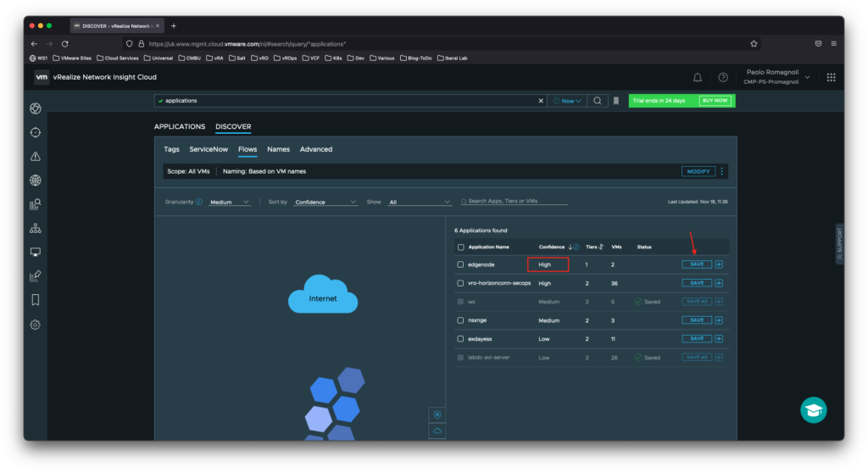Save the search with the bookmark icon
Image resolution: width=868 pixels, height=472 pixels.
[x=616, y=101]
